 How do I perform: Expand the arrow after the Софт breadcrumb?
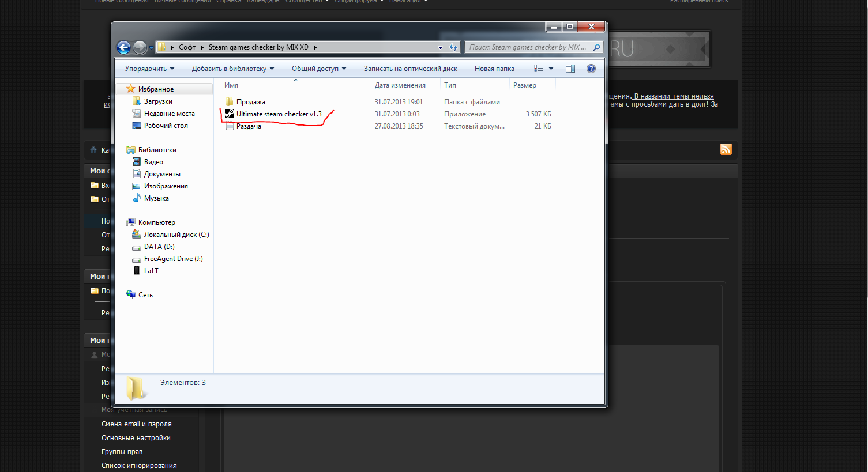click(202, 47)
